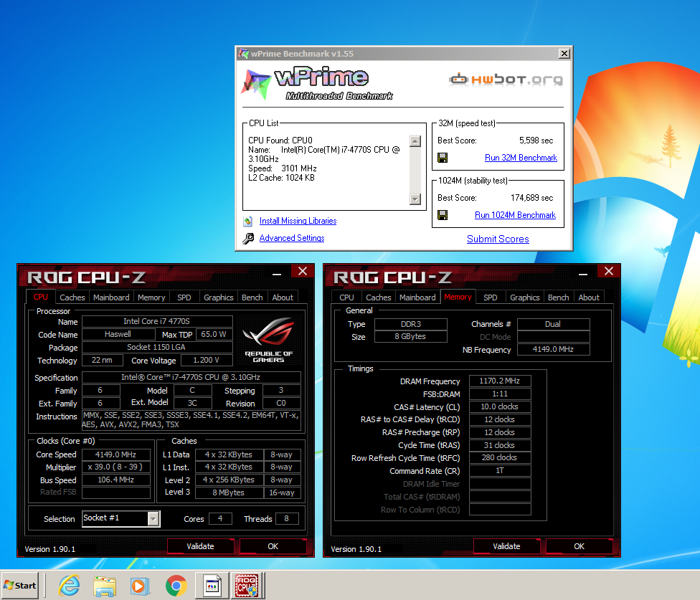700x600 pixels.
Task: Click the wPrime taskbar button
Action: pos(212,586)
